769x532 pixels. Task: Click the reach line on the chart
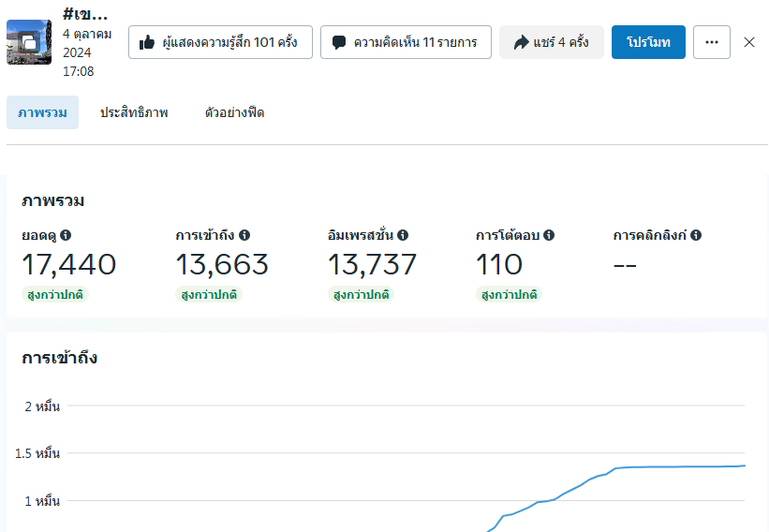pyautogui.click(x=656, y=466)
